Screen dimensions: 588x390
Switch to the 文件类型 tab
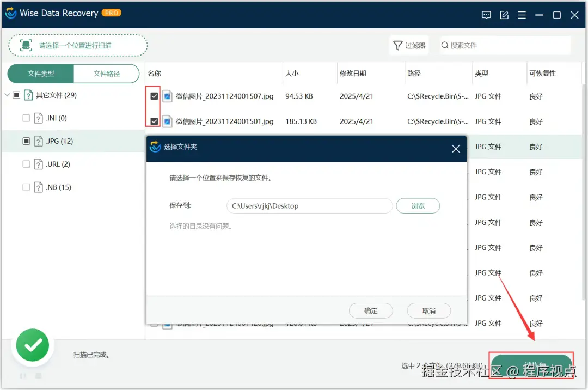(41, 74)
